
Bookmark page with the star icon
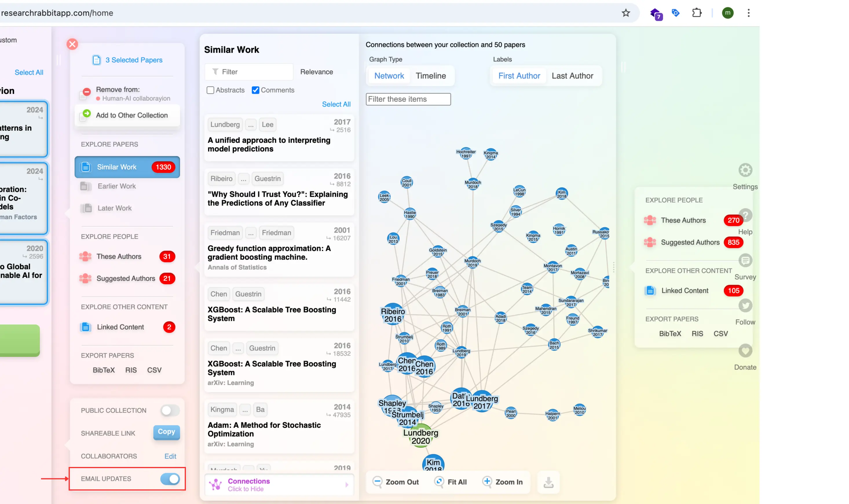(625, 13)
